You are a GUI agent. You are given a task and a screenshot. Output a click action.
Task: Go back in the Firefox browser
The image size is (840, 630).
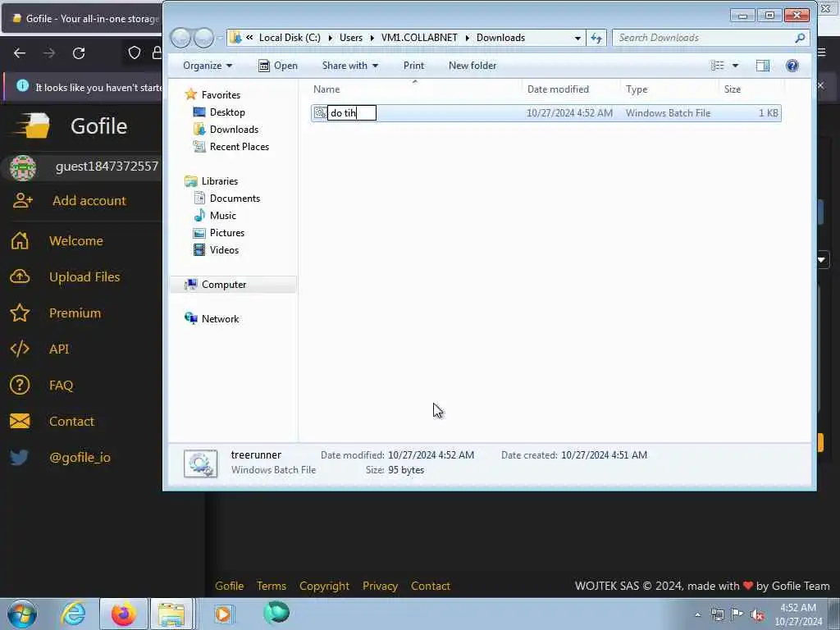(x=20, y=53)
